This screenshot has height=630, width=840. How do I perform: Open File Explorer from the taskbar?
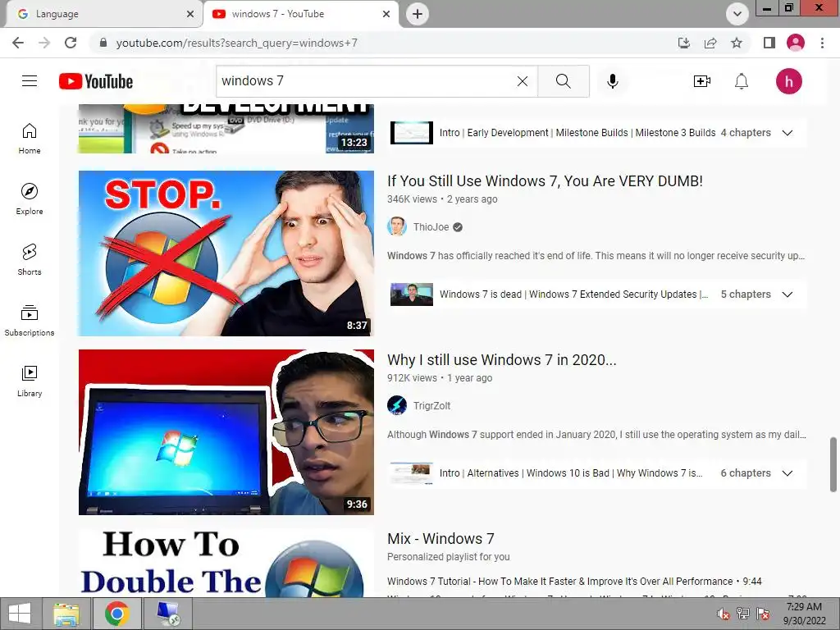66,614
